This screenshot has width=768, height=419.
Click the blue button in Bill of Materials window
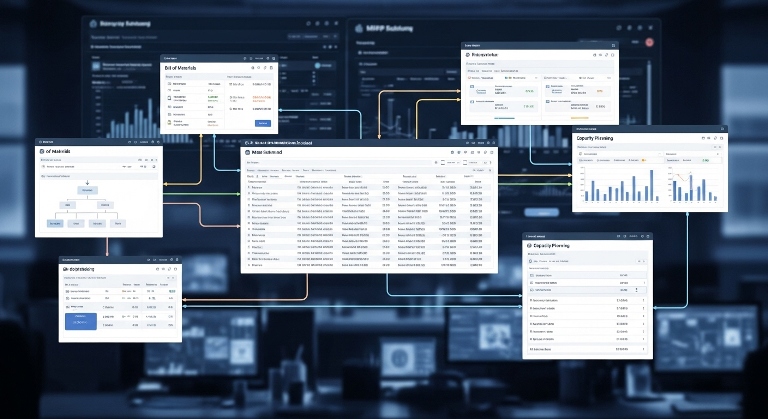click(x=262, y=123)
